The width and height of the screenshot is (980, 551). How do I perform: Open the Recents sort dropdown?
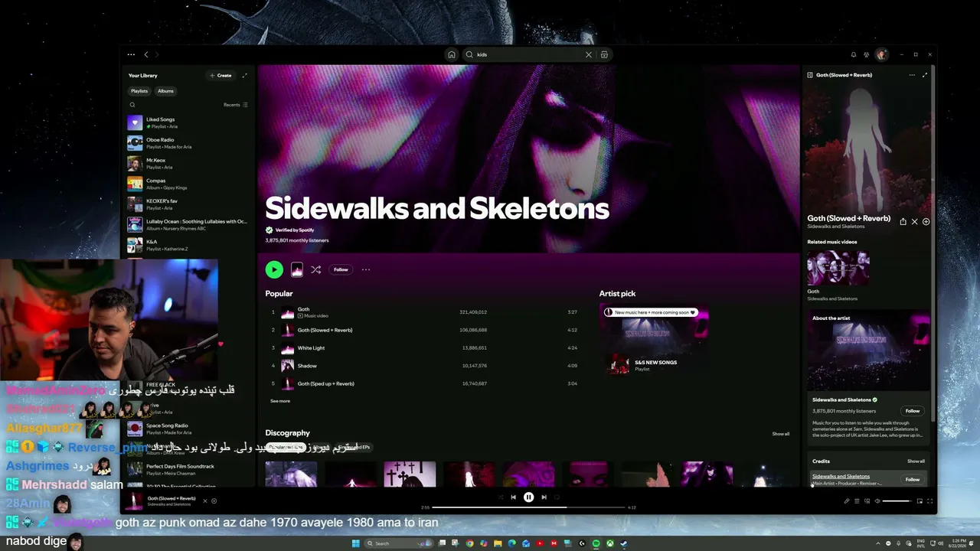[236, 105]
